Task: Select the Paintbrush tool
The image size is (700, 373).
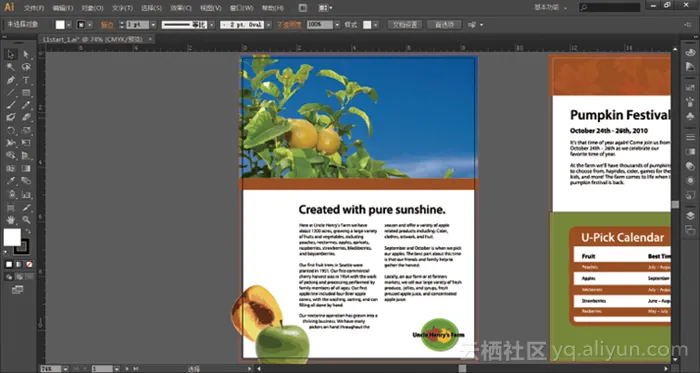Action: click(x=11, y=105)
